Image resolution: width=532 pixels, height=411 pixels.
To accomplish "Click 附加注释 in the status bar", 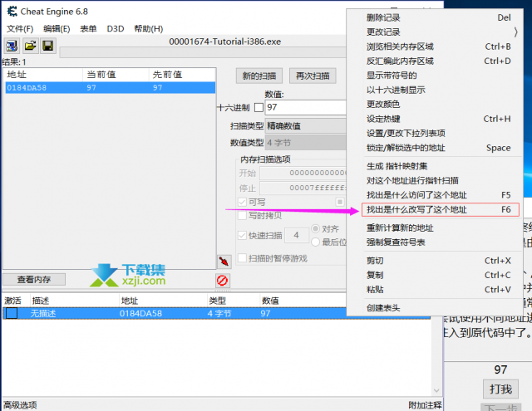I will 425,405.
